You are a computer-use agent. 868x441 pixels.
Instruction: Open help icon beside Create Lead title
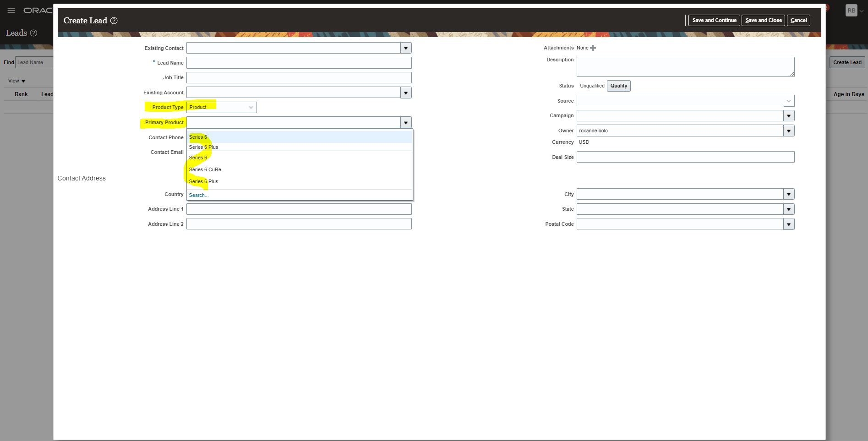[114, 21]
